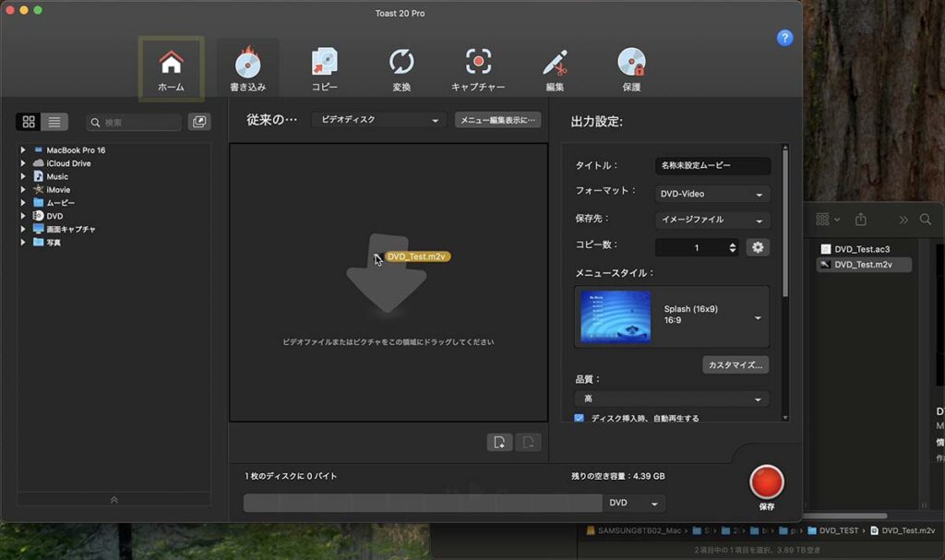Click SAMSUNG8TB02_Mac in Finder path bar
945x560 pixels.
click(x=633, y=530)
